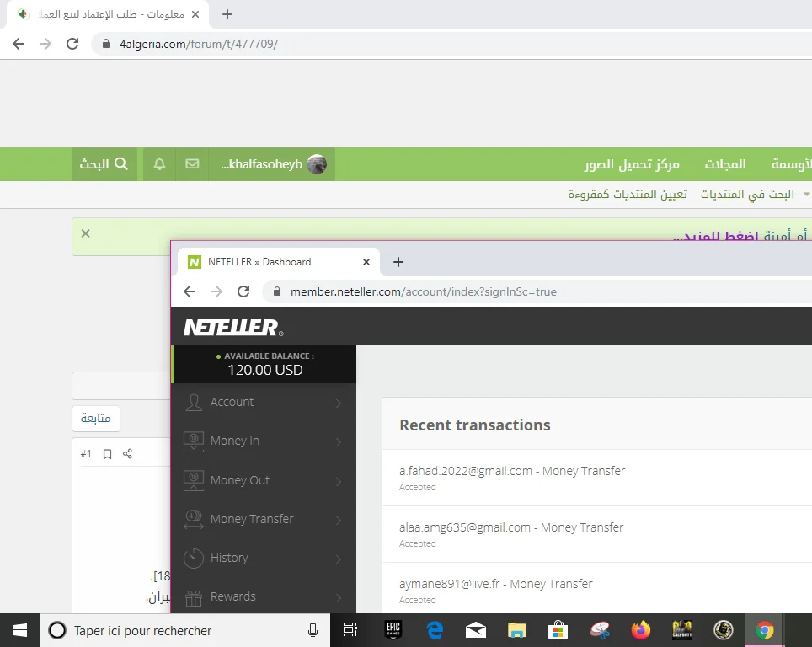Open Firefox from the Windows taskbar
The height and width of the screenshot is (647, 812).
641,630
